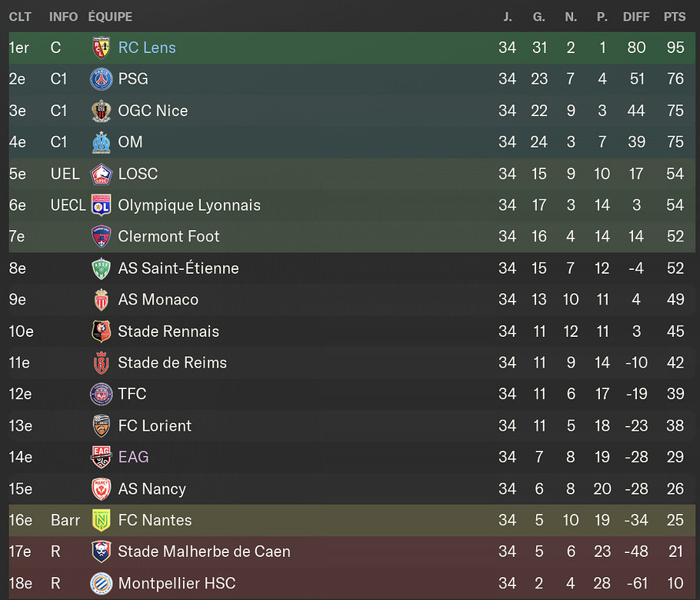Click the Montpellier HSC club logo
The height and width of the screenshot is (600, 700).
pyautogui.click(x=101, y=584)
